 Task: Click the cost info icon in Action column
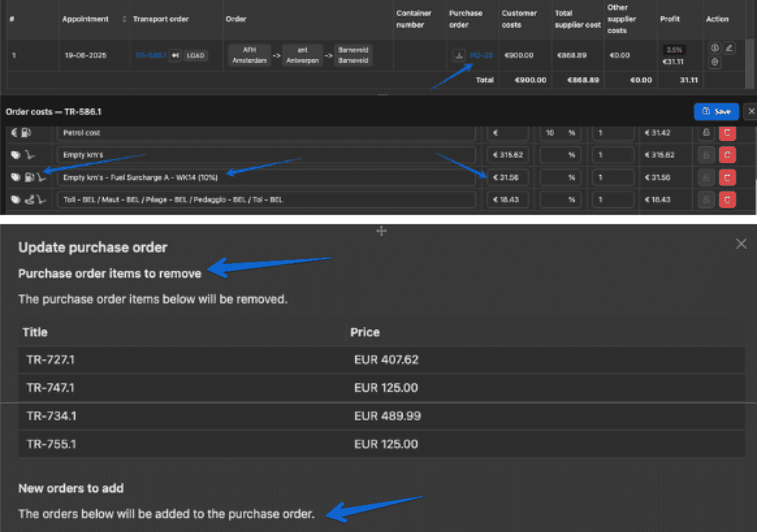[715, 48]
